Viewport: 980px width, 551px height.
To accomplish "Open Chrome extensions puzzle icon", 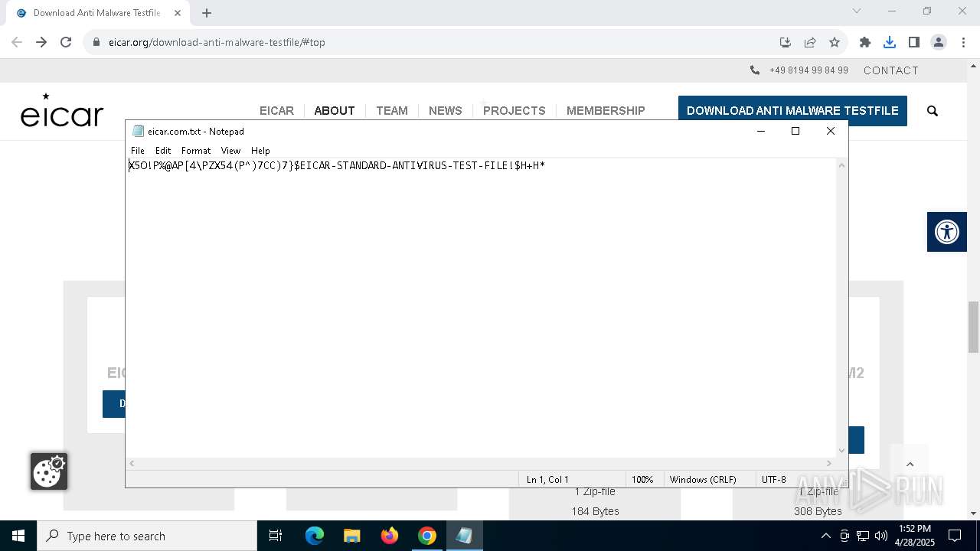I will tap(865, 42).
